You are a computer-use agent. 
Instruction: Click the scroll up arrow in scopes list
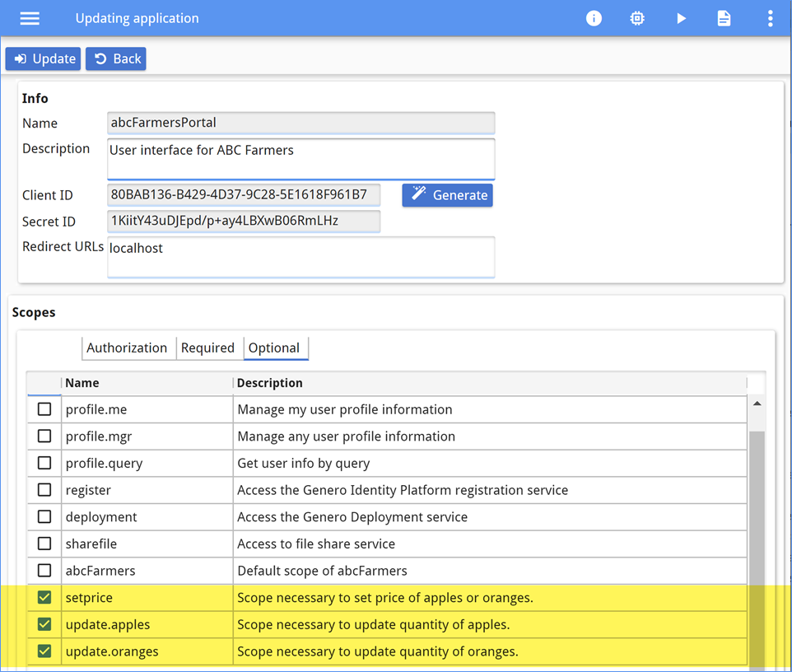(x=757, y=404)
